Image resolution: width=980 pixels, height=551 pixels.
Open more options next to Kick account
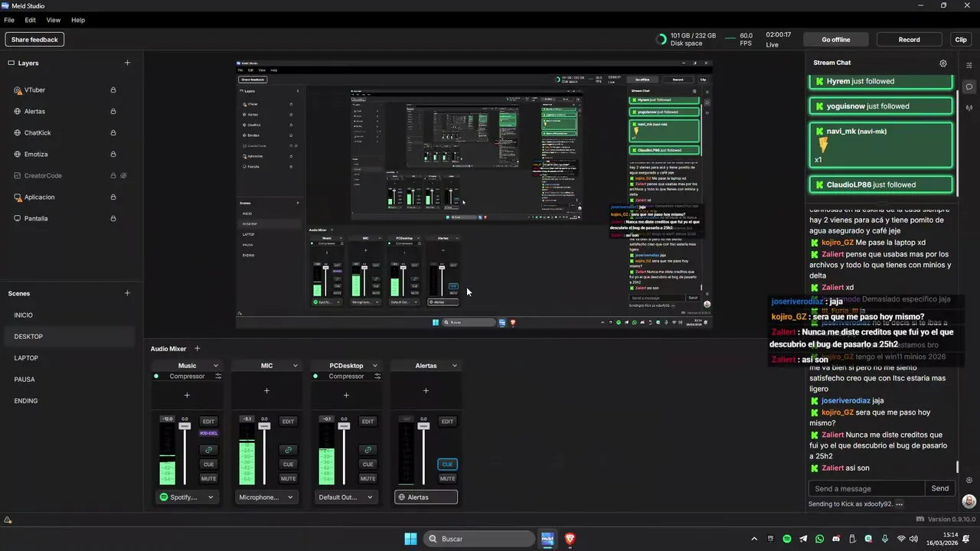point(899,504)
